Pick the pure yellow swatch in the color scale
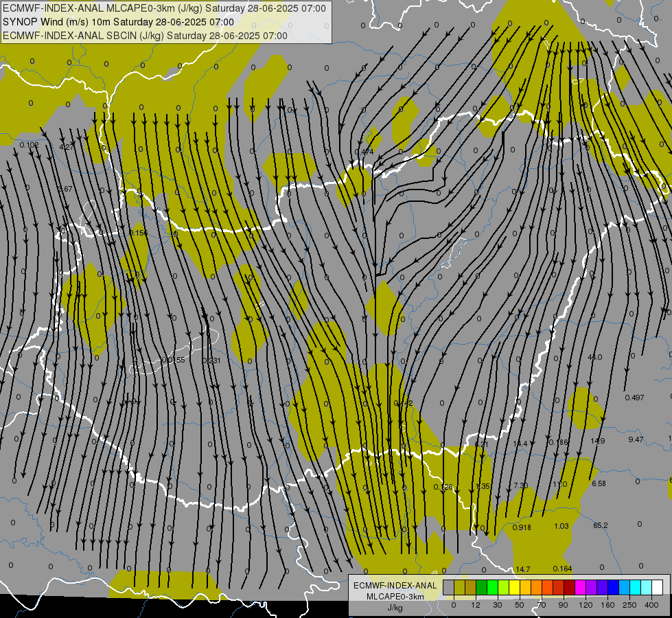Screen dimensions: 672x618 pos(514,588)
